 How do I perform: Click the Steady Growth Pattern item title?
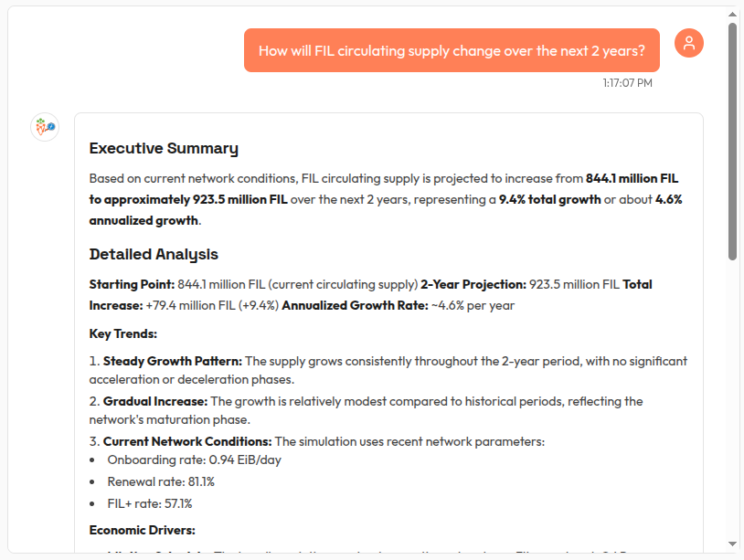172,361
